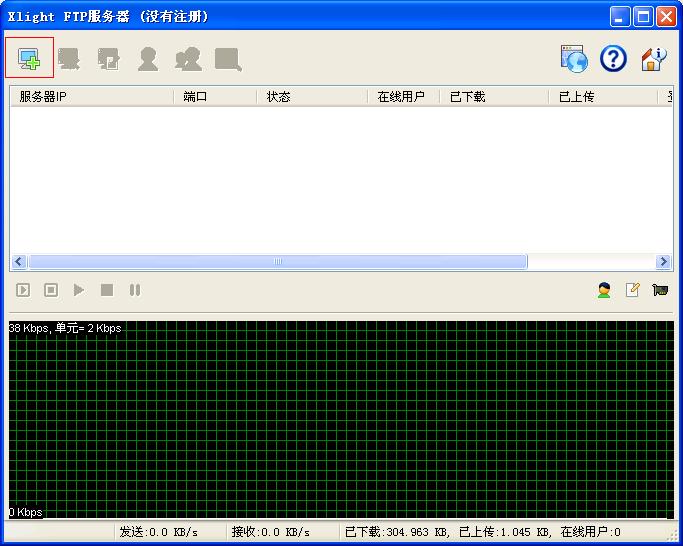Open the notepad with pencil log icon
The height and width of the screenshot is (546, 683).
[632, 290]
